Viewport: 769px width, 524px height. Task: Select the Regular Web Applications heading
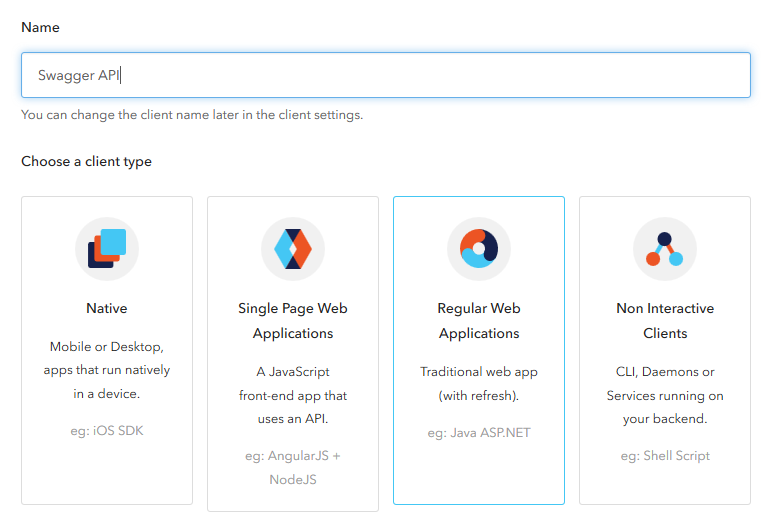point(479,320)
